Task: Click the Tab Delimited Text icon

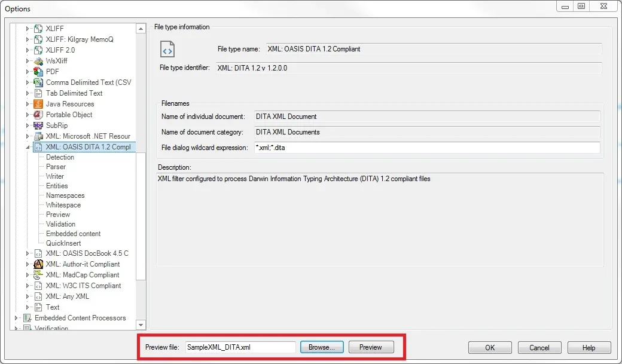Action: (x=38, y=93)
